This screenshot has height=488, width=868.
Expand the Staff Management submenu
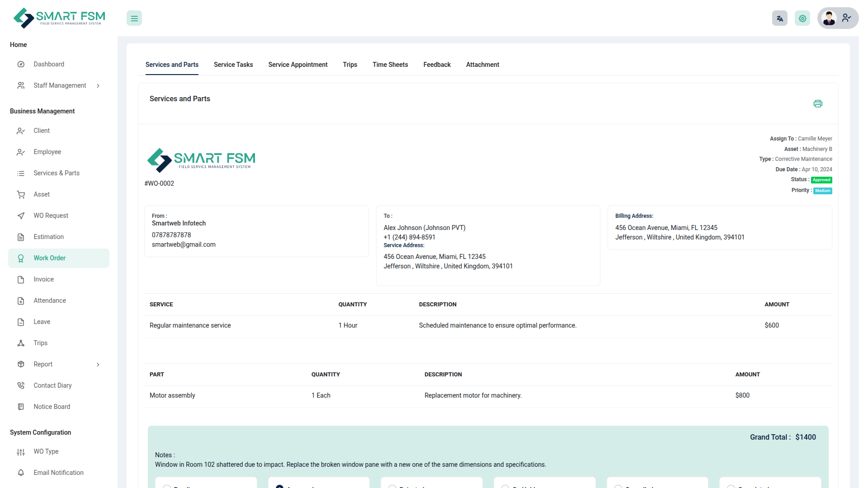98,86
